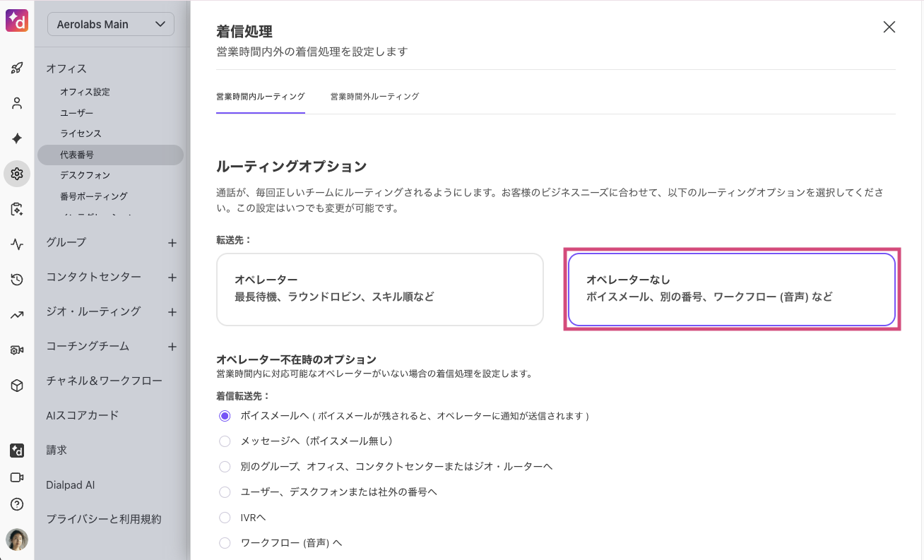Viewport: 924px width, 560px height.
Task: Choose the IVRへ radio button
Action: (225, 518)
